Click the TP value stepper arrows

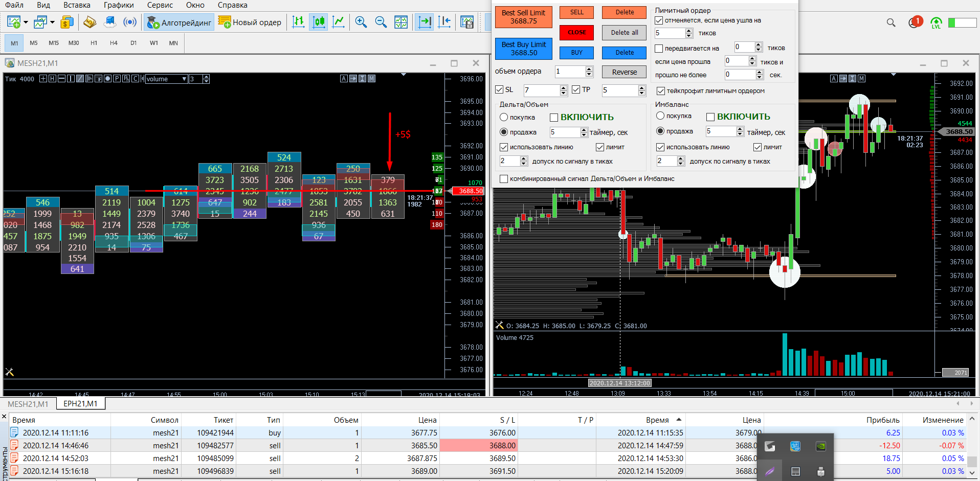click(x=642, y=90)
